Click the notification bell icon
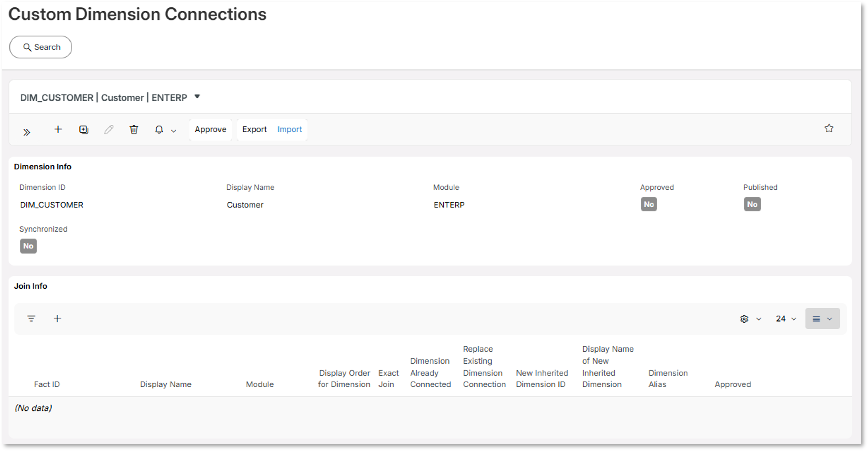868x451 pixels. point(159,130)
